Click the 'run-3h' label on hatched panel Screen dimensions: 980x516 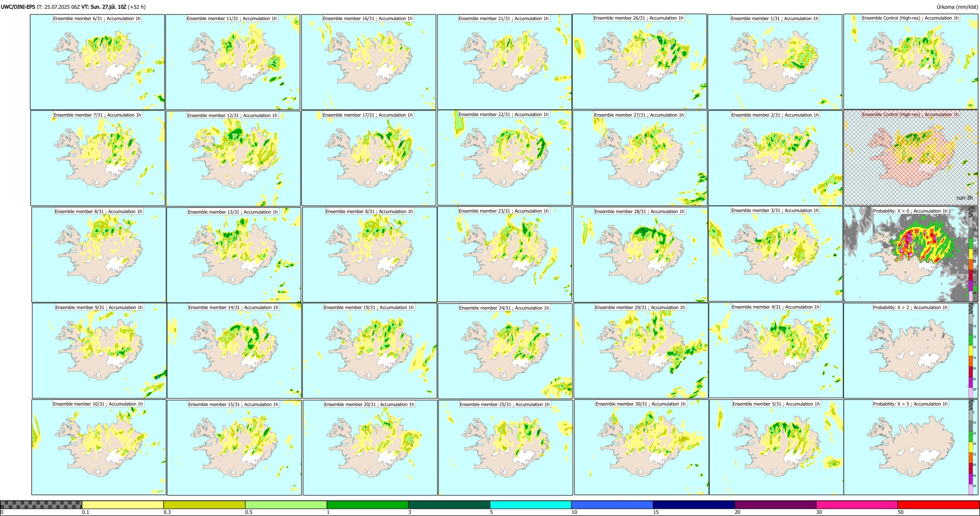pos(965,198)
